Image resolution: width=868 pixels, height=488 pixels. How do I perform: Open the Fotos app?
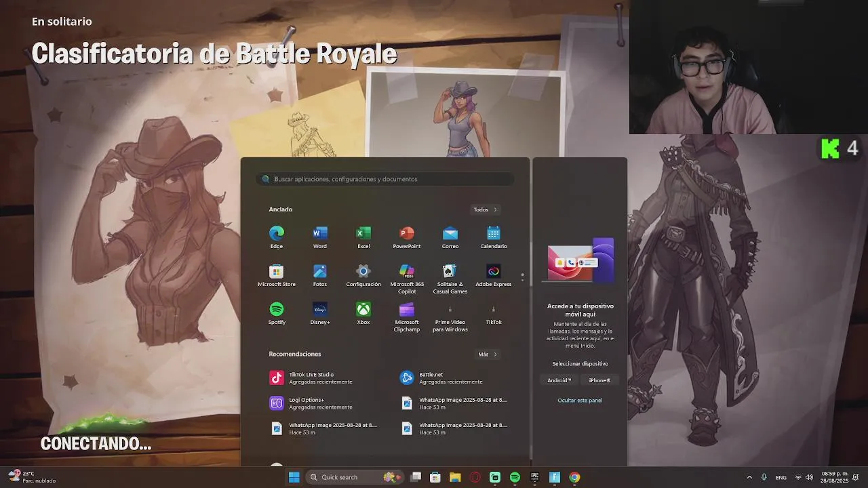pos(320,275)
